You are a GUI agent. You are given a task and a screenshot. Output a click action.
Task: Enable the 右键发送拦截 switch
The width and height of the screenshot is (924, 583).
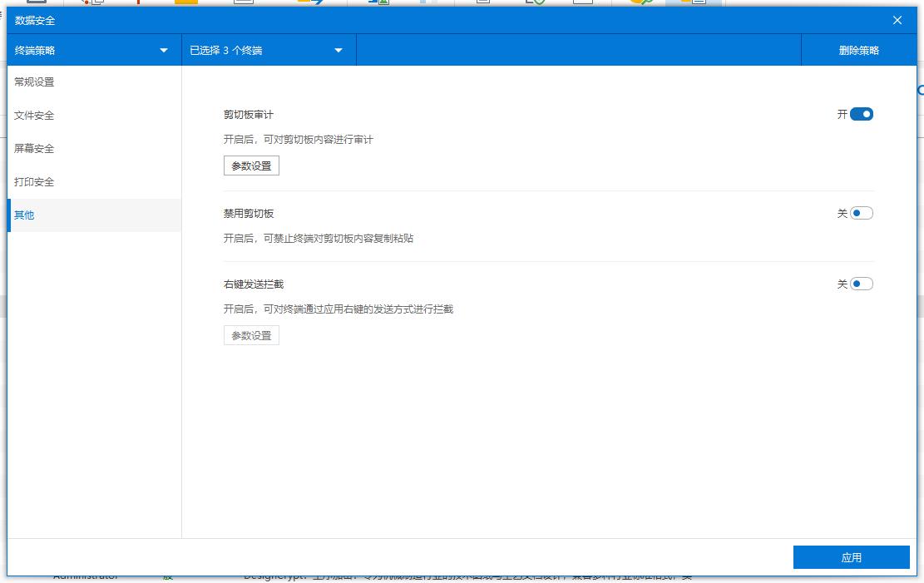coord(861,284)
